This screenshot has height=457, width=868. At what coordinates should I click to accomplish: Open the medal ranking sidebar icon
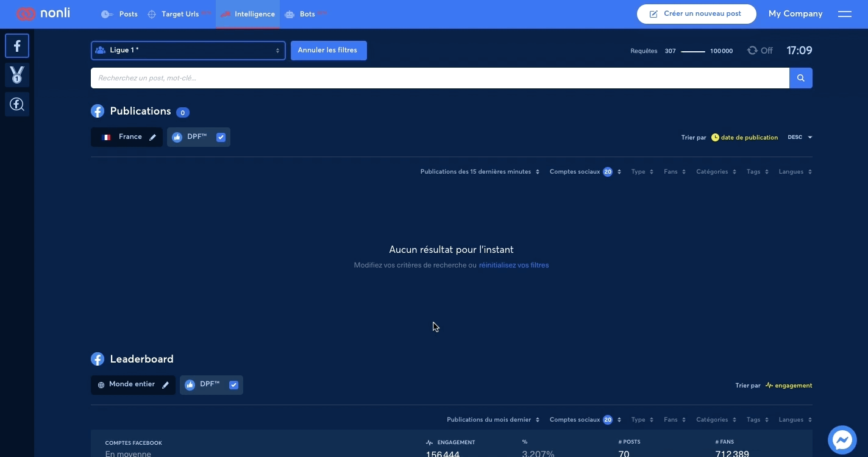17,75
